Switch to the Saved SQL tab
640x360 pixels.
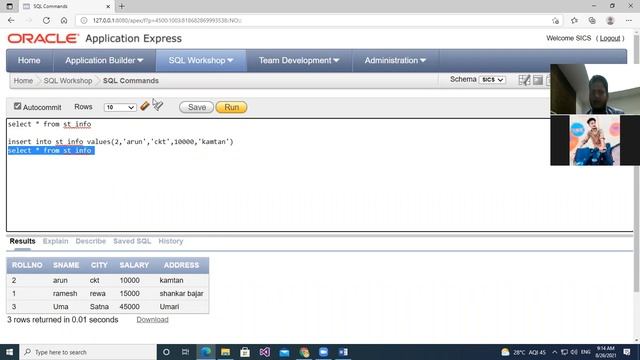tap(132, 241)
